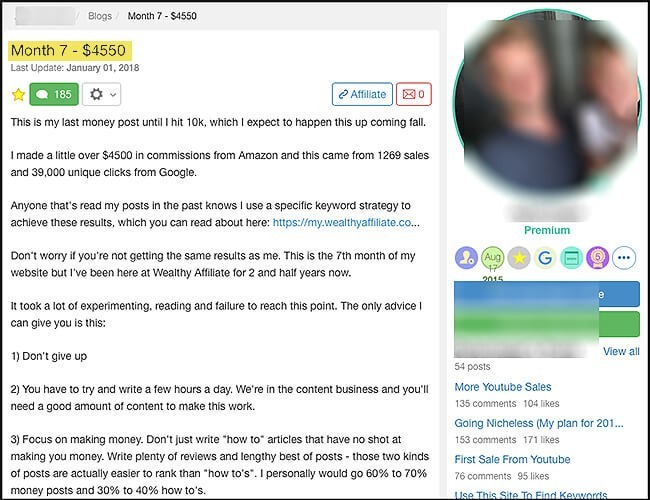Select the Month 7 - $4550 breadcrumb
The image size is (650, 500).
pos(162,16)
